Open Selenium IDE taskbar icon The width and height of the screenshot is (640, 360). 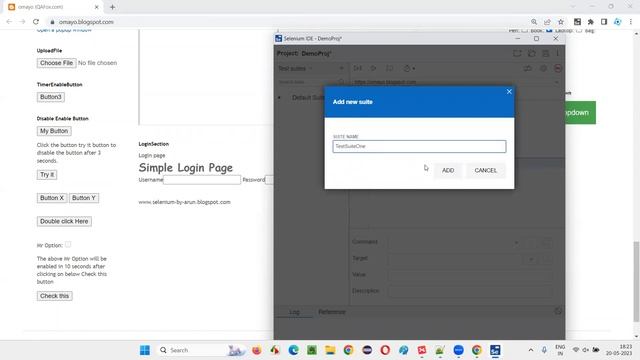pos(495,350)
